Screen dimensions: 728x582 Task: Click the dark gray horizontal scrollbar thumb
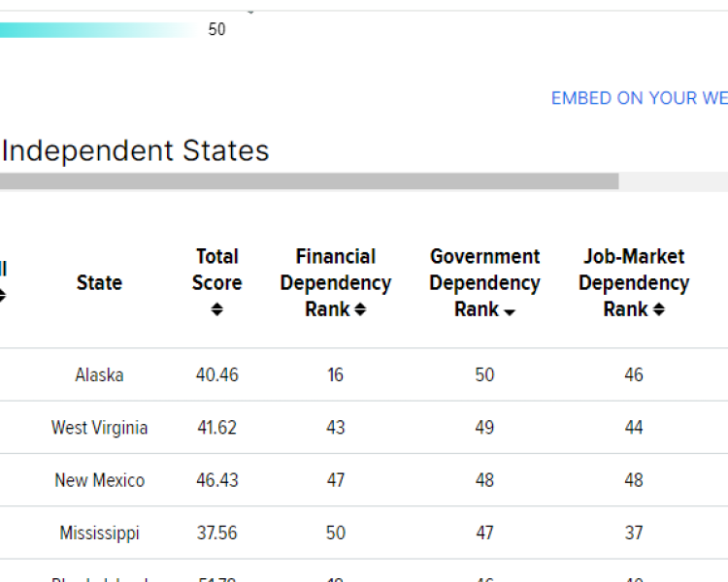pos(309,181)
